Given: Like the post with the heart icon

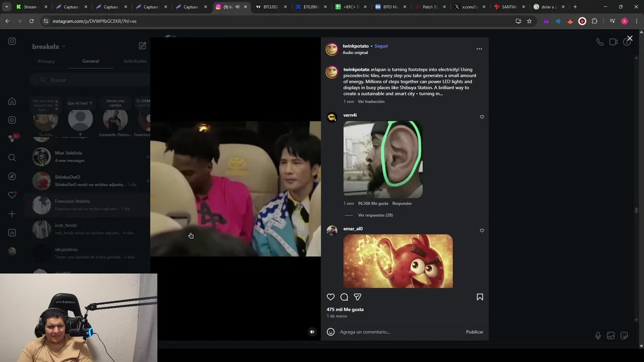Looking at the screenshot, I should tap(331, 297).
